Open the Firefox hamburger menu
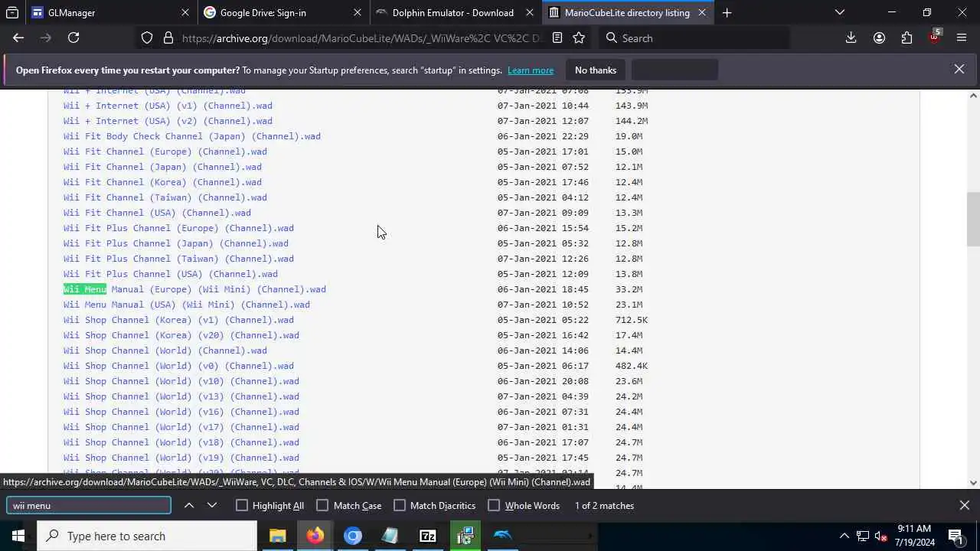This screenshot has height=551, width=980. (962, 37)
